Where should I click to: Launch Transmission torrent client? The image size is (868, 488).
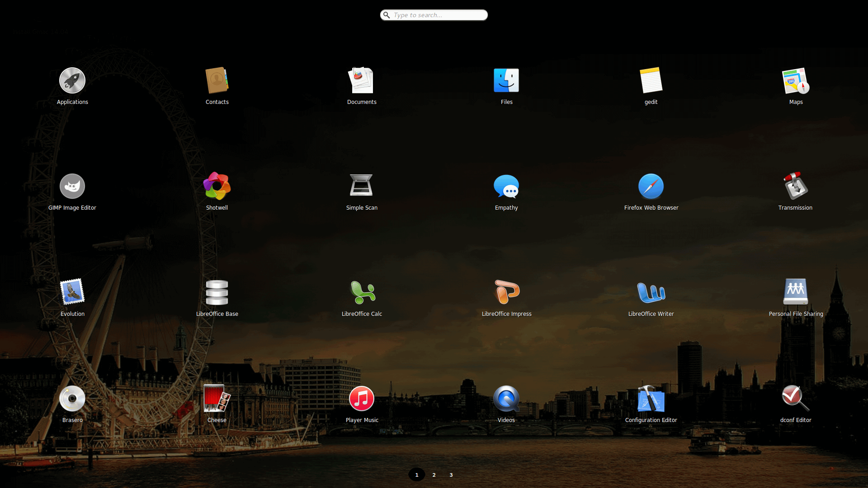(796, 186)
